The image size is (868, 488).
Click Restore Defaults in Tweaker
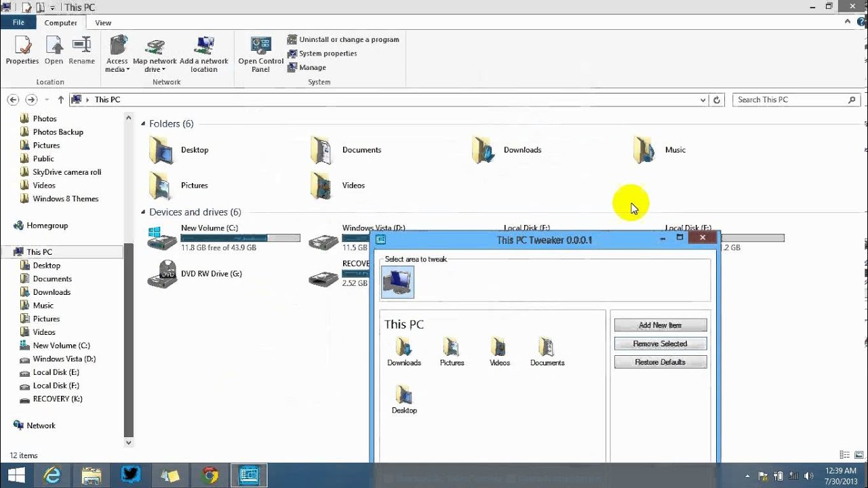click(x=660, y=362)
